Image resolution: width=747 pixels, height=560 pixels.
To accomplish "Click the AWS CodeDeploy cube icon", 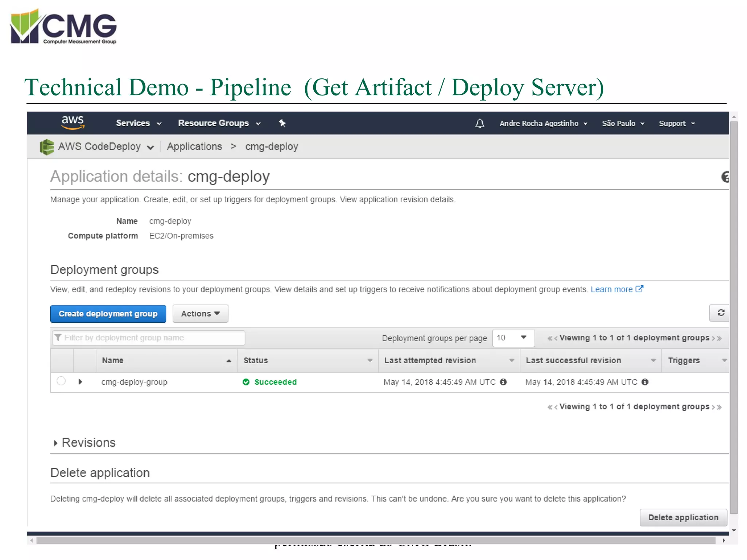I will tap(47, 147).
